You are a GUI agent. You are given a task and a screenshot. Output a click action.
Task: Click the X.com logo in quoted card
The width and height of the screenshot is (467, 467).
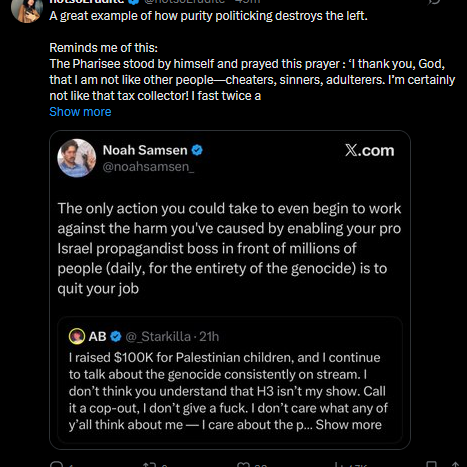[x=369, y=151]
